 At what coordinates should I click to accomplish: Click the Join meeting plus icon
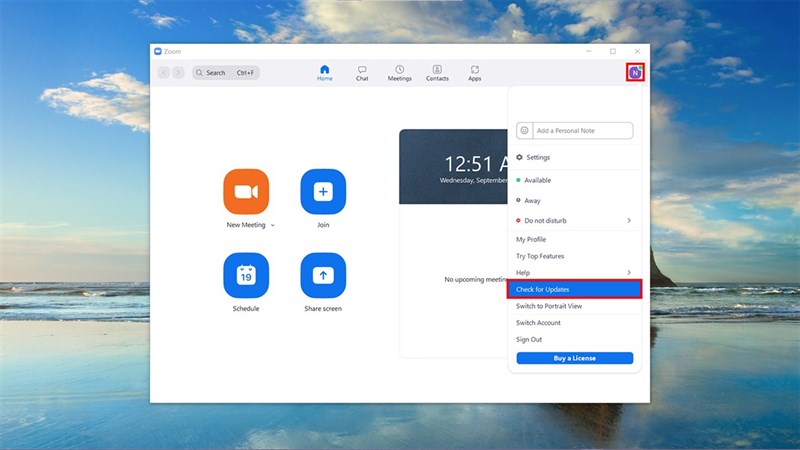[x=323, y=192]
